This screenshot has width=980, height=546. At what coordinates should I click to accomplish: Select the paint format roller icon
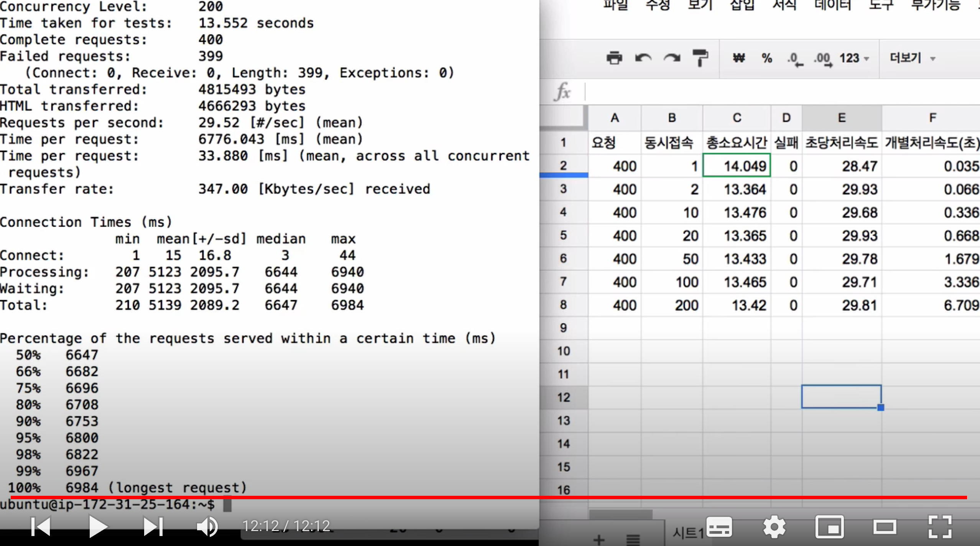tap(700, 58)
